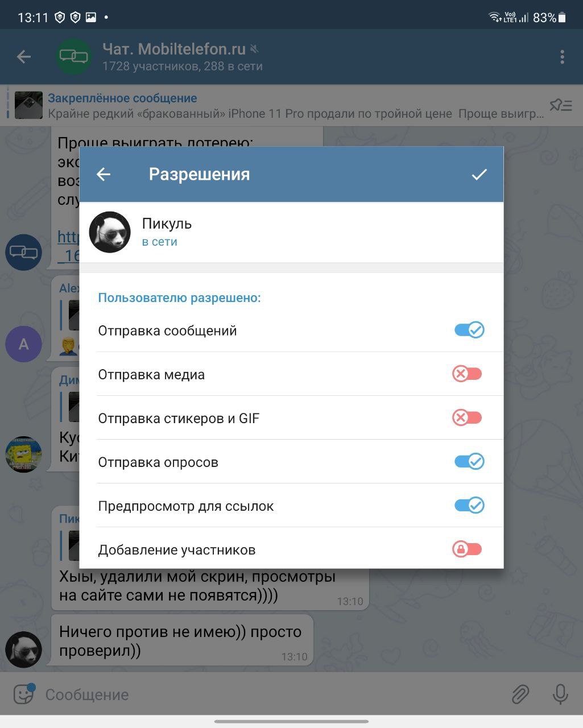Go back from the Разрешения dialog
Screen dimensions: 583x728
[104, 174]
